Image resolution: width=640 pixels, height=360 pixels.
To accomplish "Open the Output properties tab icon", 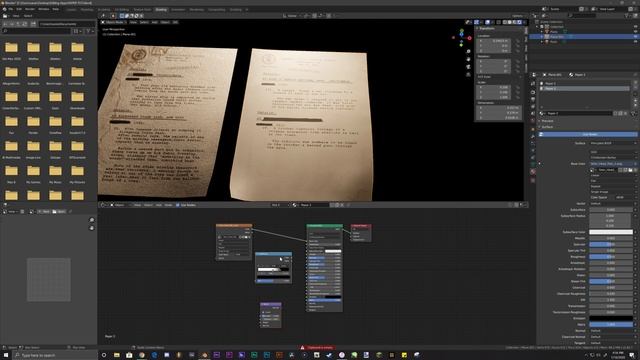I will (533, 99).
